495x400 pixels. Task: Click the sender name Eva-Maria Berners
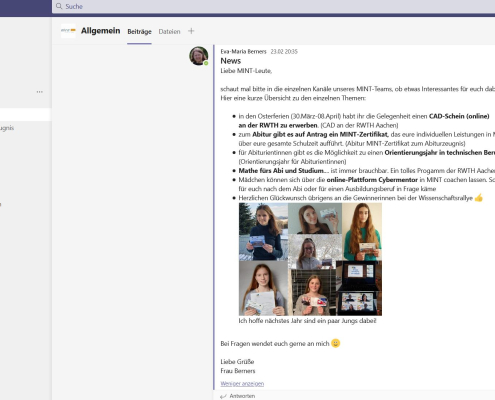243,52
